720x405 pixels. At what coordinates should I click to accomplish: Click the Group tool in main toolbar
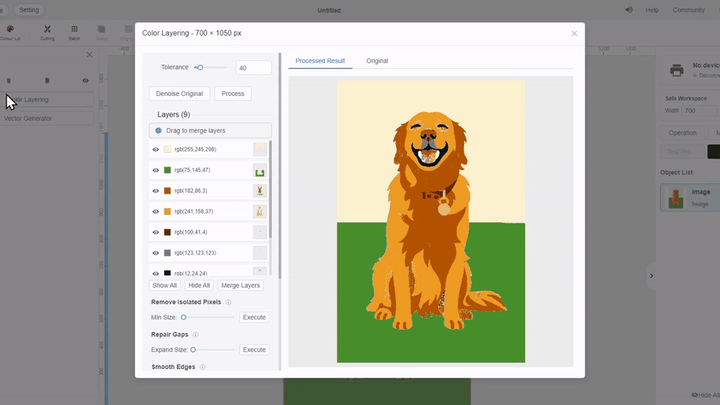[x=101, y=33]
